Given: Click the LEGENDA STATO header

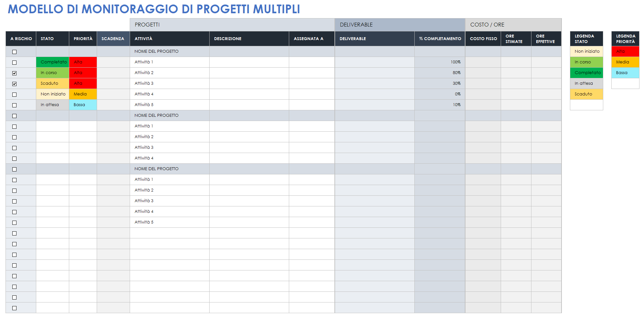Looking at the screenshot, I should [586, 39].
